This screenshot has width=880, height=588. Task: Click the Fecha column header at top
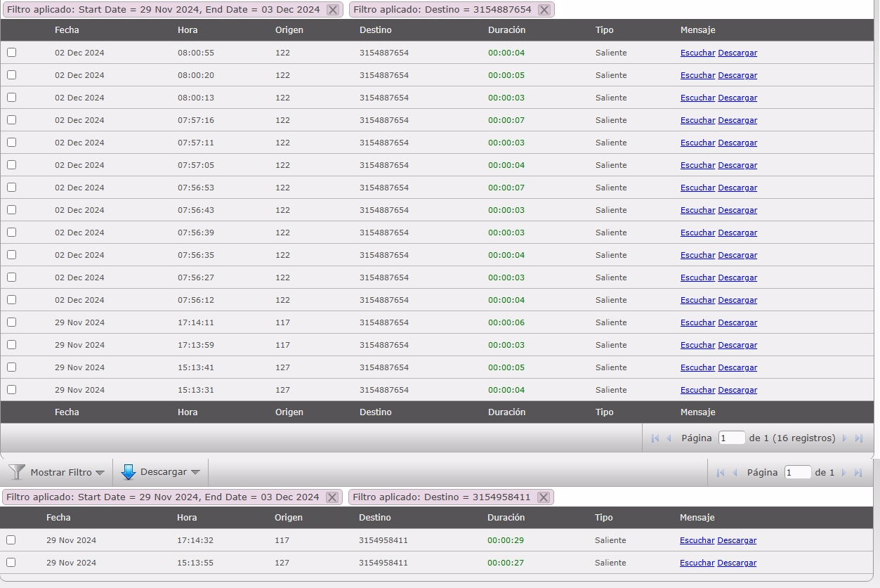(67, 30)
